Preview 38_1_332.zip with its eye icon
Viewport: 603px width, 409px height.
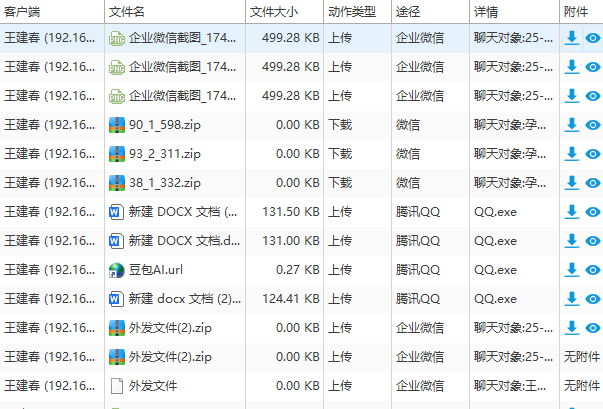(x=593, y=183)
